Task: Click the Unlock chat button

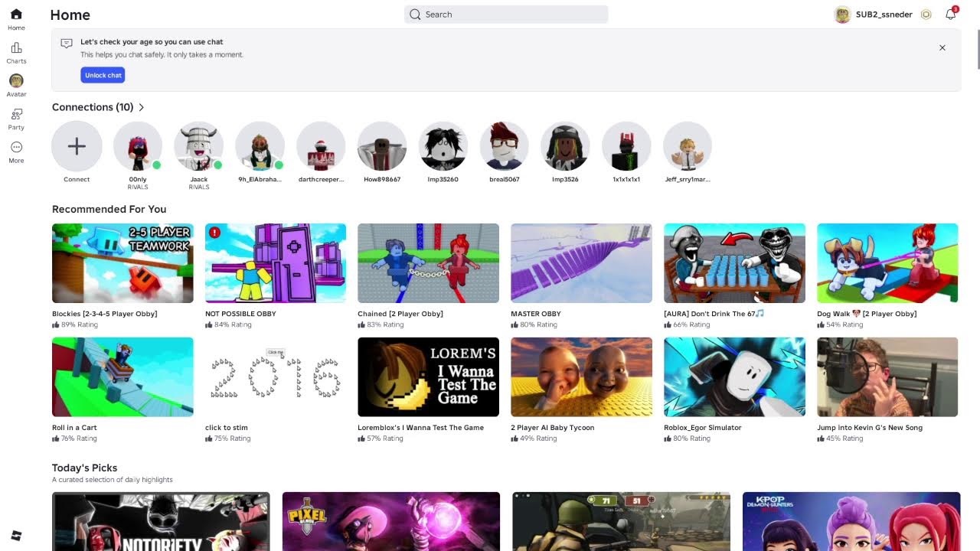Action: (x=103, y=75)
